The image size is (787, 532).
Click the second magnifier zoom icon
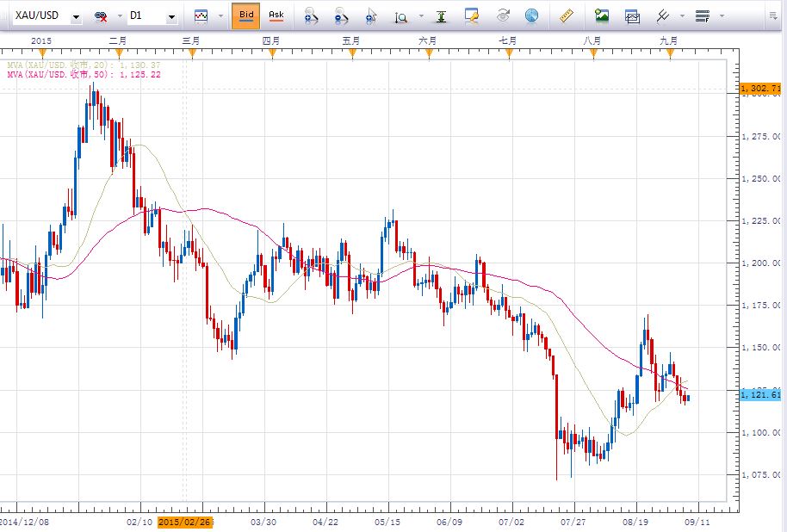[x=342, y=15]
